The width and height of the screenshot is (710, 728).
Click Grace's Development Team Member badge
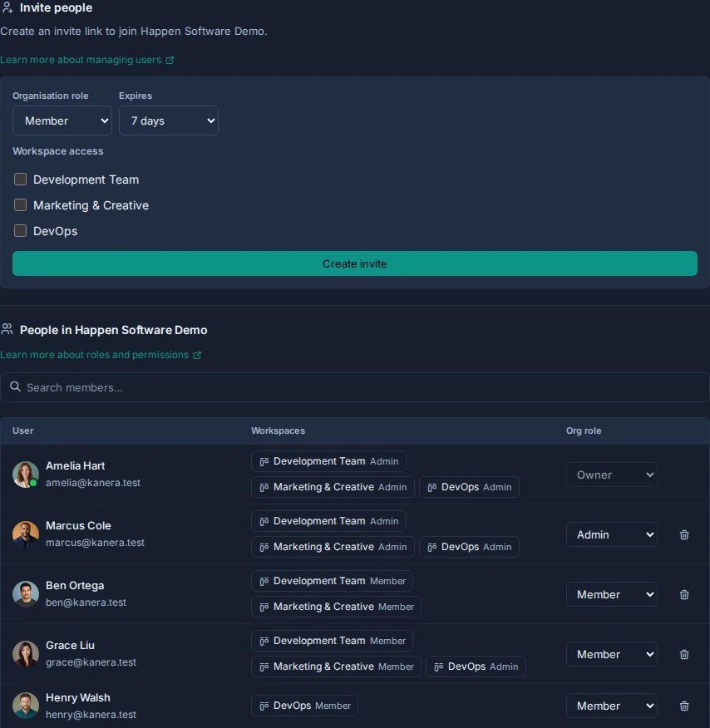pos(332,642)
